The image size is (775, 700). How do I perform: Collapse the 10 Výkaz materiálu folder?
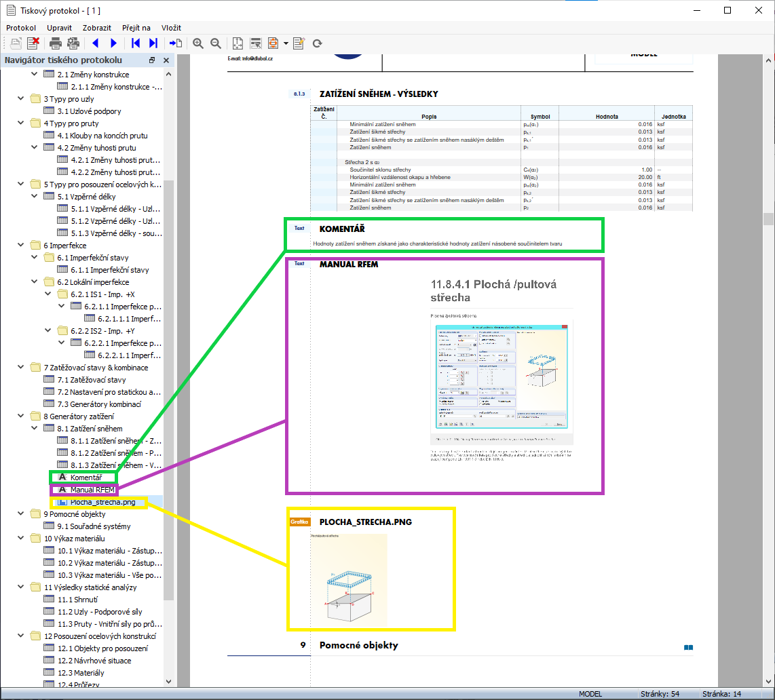[x=21, y=537]
